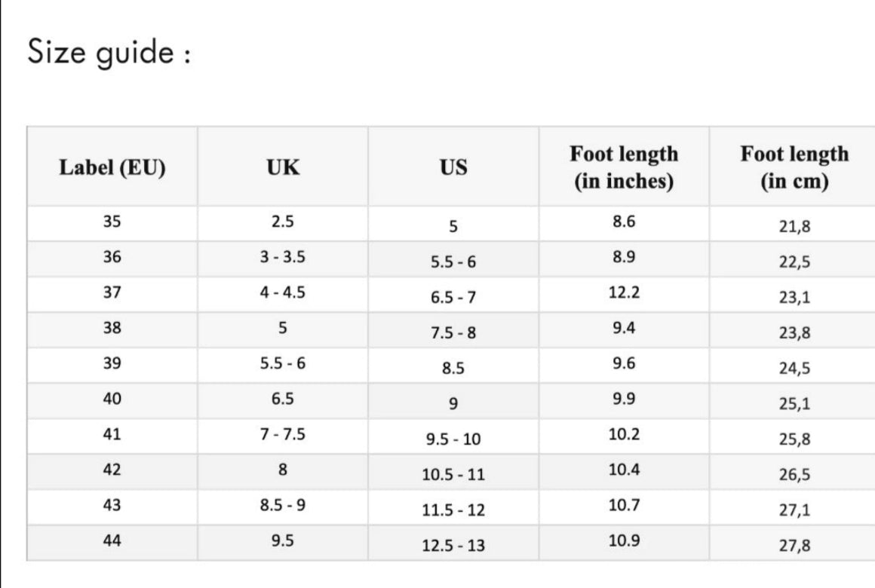Select the "US" column header

click(453, 167)
